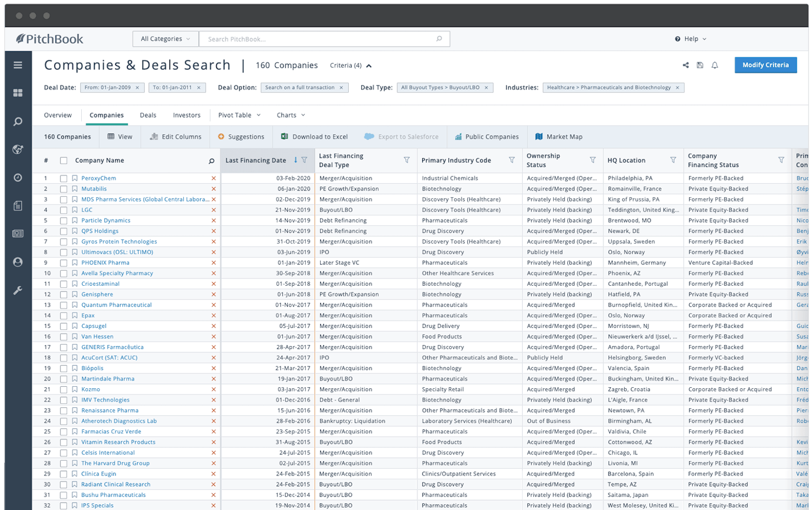Filter the Company Financing Status column

[x=781, y=160]
